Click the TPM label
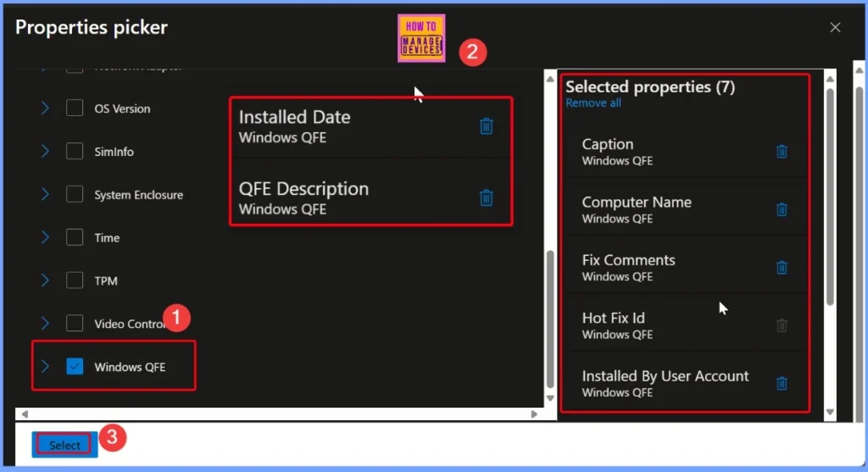This screenshot has width=868, height=472. (106, 281)
